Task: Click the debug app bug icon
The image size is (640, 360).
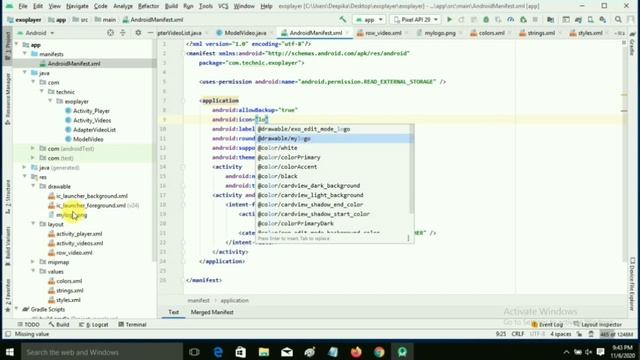Action: pyautogui.click(x=486, y=19)
